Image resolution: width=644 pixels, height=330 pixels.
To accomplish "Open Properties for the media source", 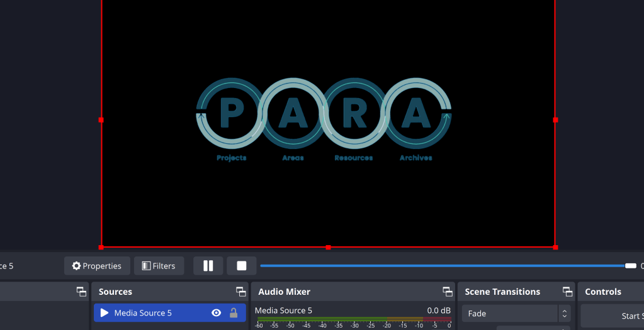I will [x=97, y=266].
